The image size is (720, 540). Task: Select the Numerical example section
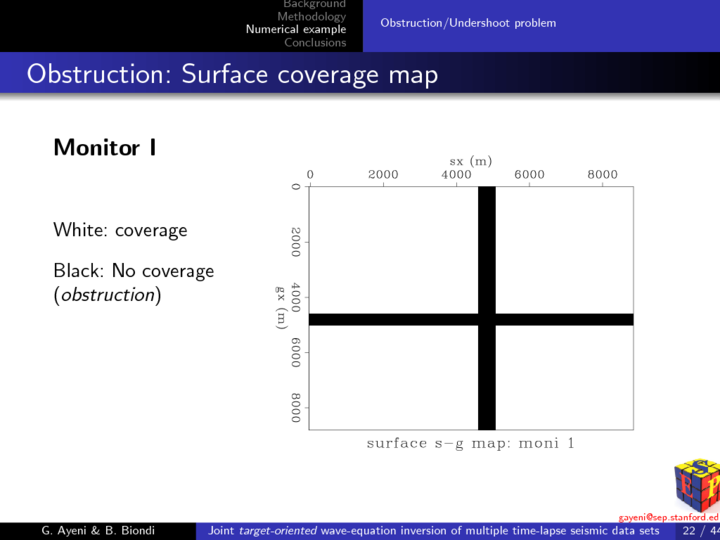click(x=296, y=29)
